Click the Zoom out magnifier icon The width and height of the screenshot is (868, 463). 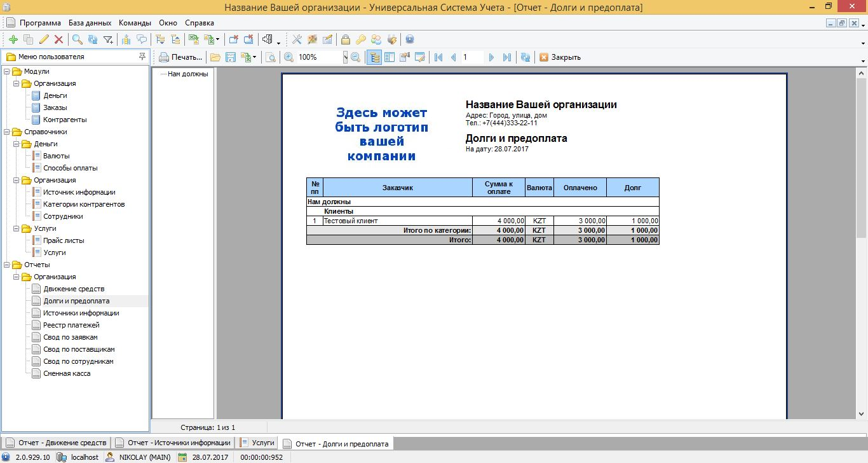pyautogui.click(x=356, y=57)
